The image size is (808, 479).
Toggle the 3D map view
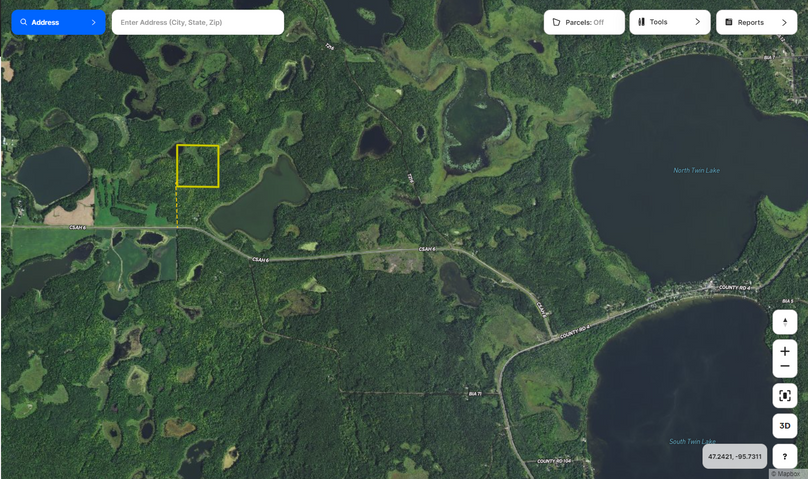click(x=785, y=426)
